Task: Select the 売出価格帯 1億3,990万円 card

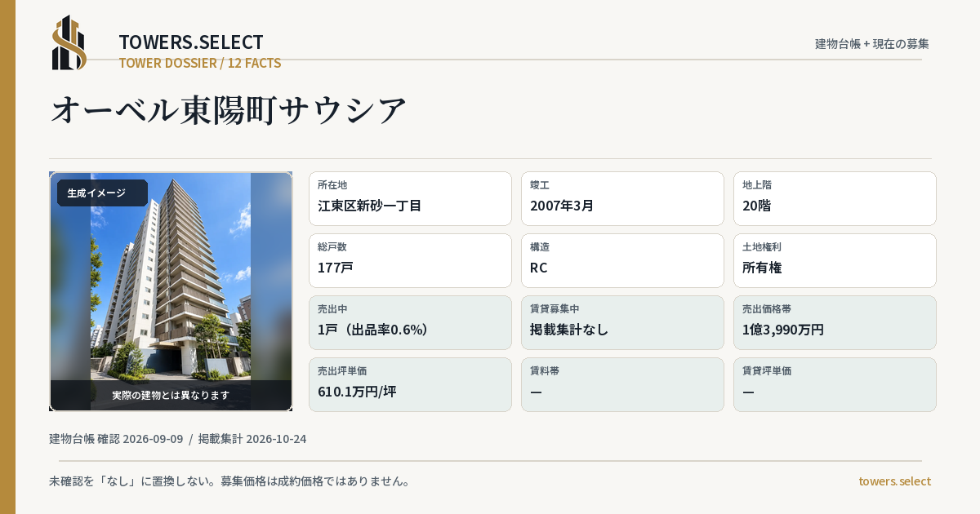Action: [835, 322]
